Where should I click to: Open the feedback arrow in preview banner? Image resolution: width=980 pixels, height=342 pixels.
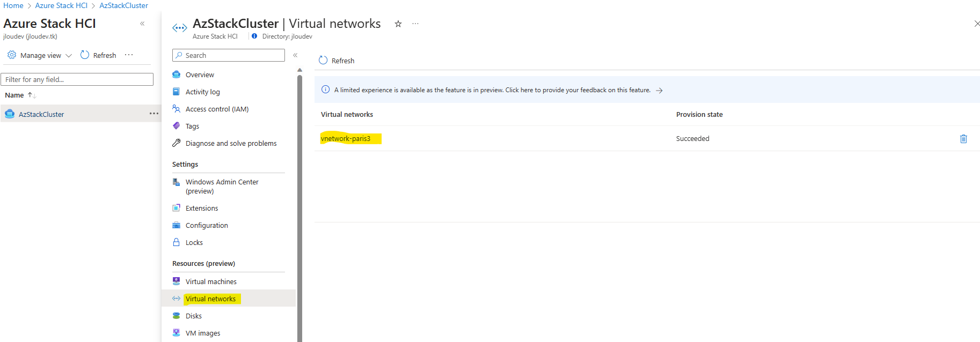point(659,91)
